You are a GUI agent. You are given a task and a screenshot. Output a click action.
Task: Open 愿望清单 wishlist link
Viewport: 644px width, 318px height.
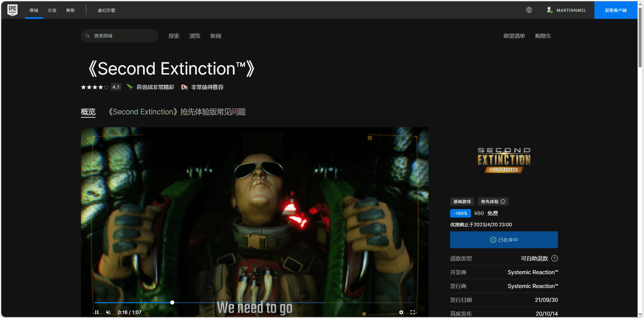(x=514, y=36)
